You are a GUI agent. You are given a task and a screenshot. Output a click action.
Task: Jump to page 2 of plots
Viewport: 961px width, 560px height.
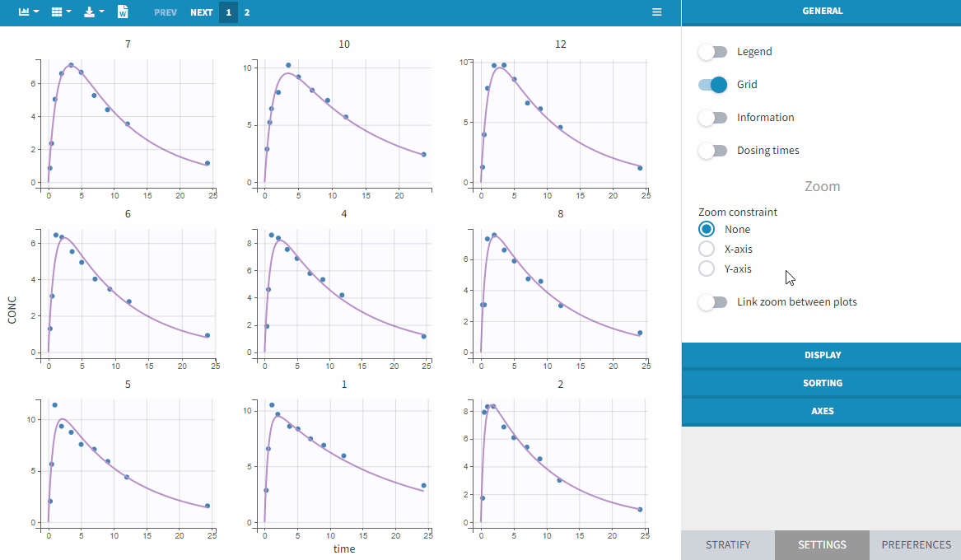click(x=247, y=12)
